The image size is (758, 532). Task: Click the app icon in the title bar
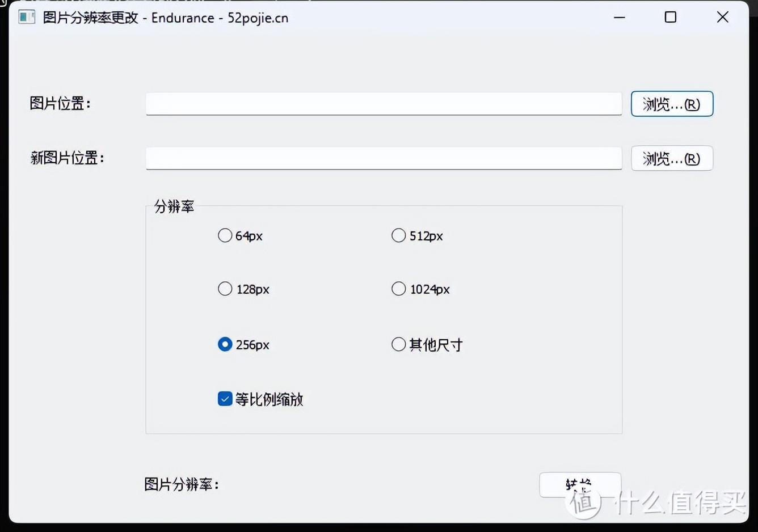point(26,17)
